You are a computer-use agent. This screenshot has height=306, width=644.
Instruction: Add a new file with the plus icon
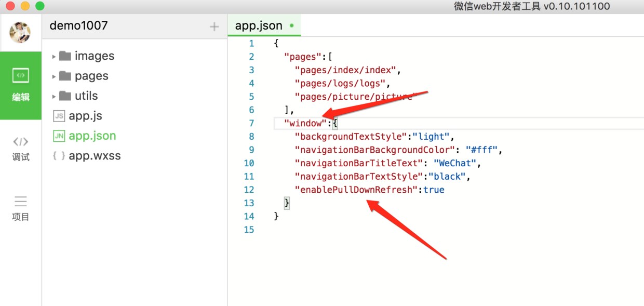tap(214, 26)
